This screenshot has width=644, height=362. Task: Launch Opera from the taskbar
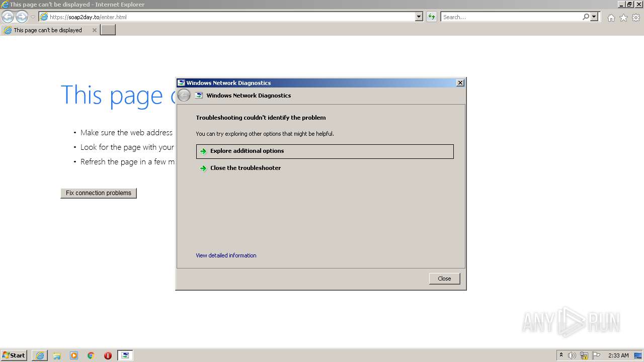(x=108, y=355)
